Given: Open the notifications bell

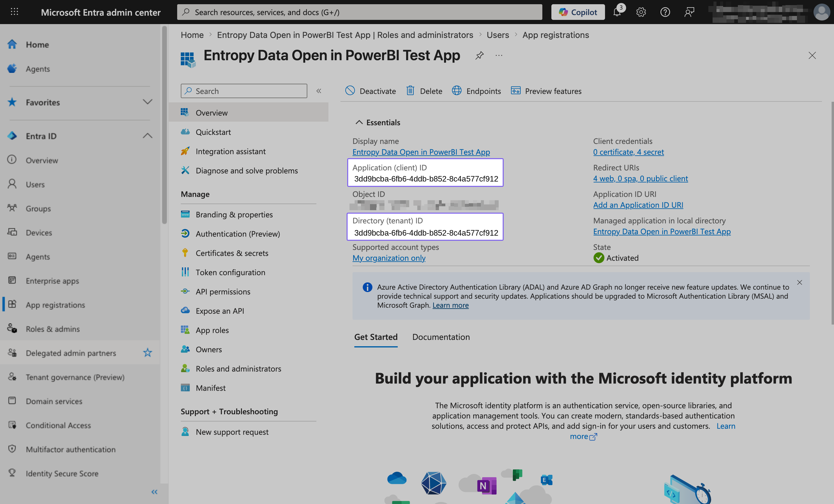Looking at the screenshot, I should (x=617, y=12).
